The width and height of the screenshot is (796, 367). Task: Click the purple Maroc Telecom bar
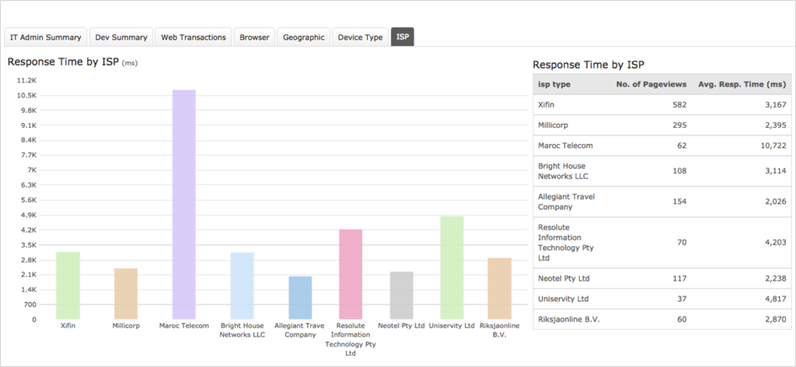click(184, 205)
